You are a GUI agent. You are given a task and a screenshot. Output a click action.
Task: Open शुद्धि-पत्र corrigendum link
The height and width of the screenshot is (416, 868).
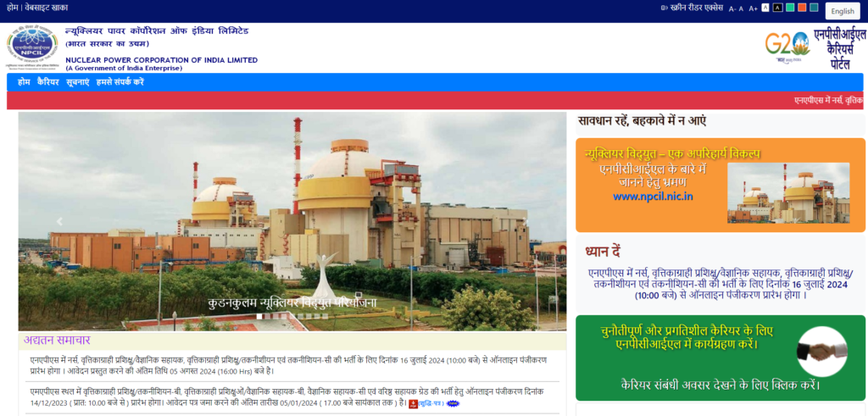click(431, 404)
